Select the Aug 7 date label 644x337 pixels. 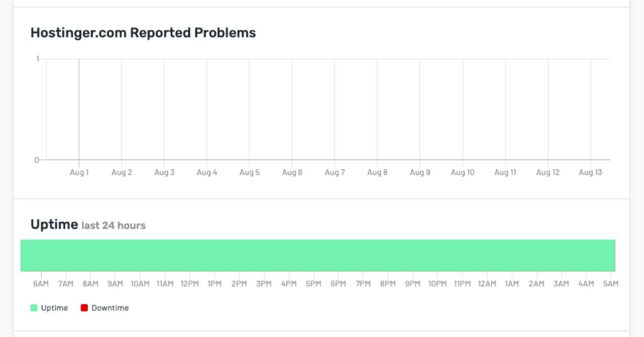click(x=334, y=173)
